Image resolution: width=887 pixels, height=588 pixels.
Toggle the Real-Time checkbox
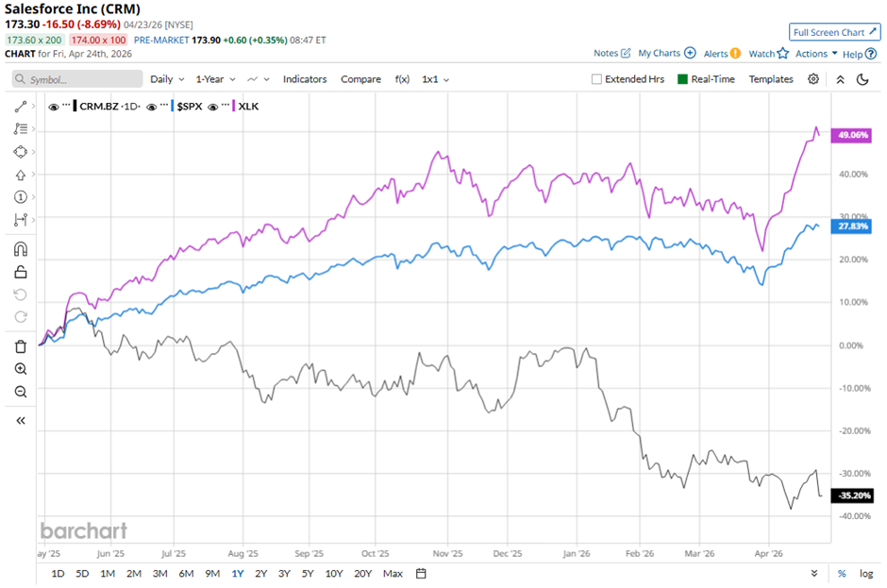click(683, 79)
